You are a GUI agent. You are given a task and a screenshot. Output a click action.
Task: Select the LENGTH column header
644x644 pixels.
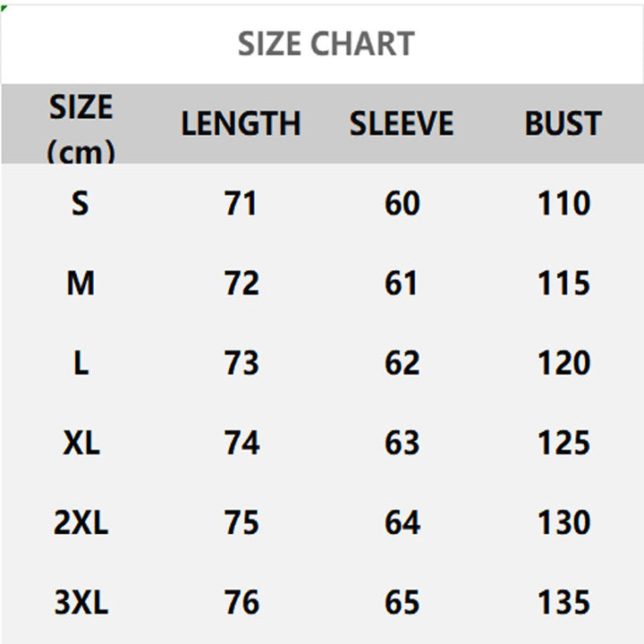coord(241,124)
